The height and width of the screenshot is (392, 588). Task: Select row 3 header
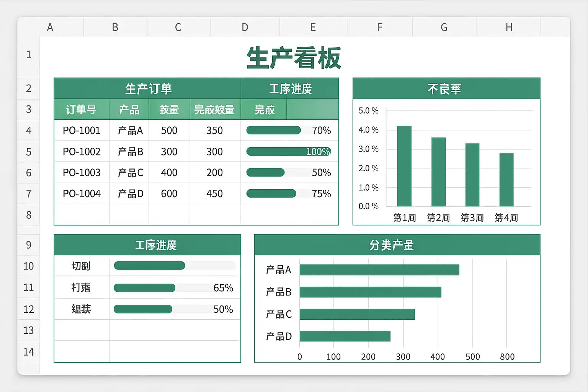click(x=29, y=109)
